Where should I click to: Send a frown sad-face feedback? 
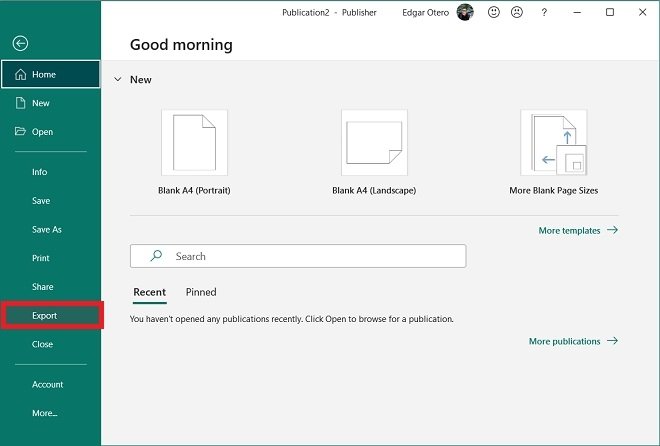517,12
